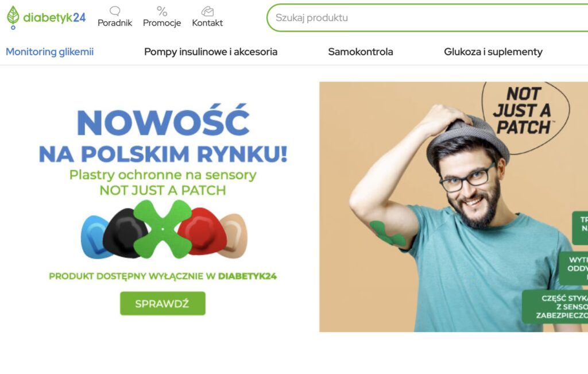588x374 pixels.
Task: Click the diabetyk24 leaf logo icon
Action: [13, 18]
